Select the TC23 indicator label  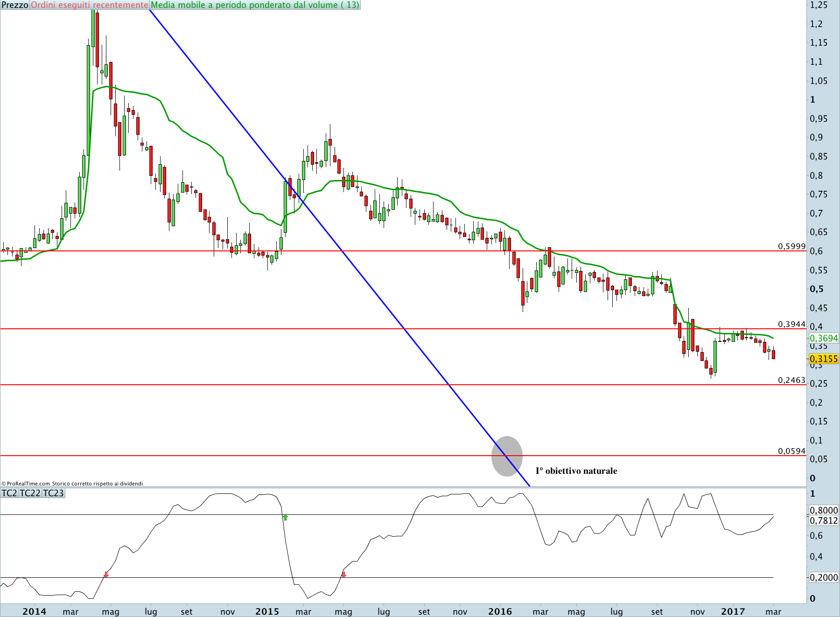pyautogui.click(x=53, y=493)
